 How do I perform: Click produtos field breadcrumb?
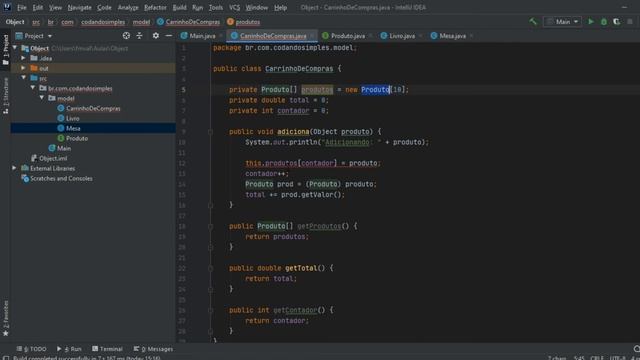point(244,22)
